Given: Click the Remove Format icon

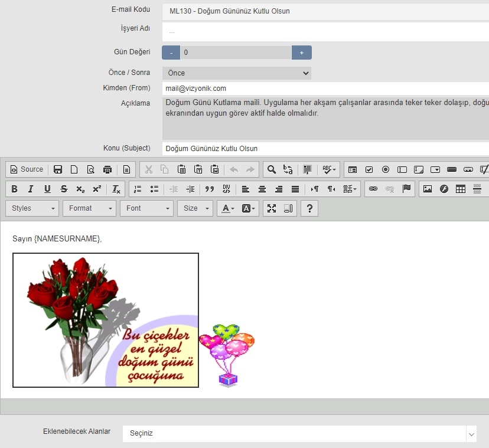Looking at the screenshot, I should 116,189.
